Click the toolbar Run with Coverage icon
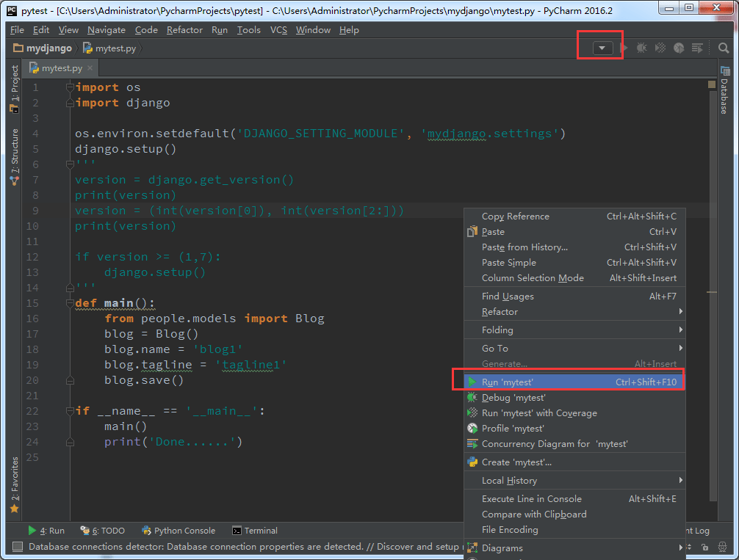Viewport: 739px width, 560px height. pyautogui.click(x=660, y=48)
